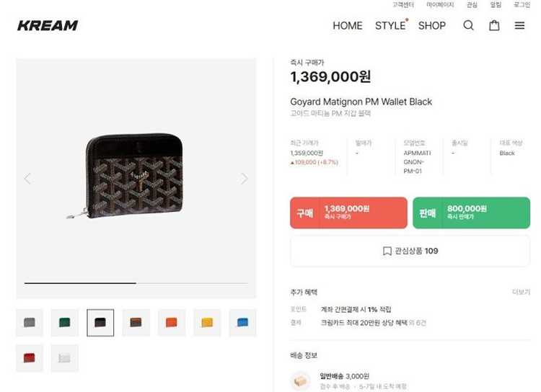Open the hamburger menu icon
Image resolution: width=541 pixels, height=392 pixels.
[519, 25]
